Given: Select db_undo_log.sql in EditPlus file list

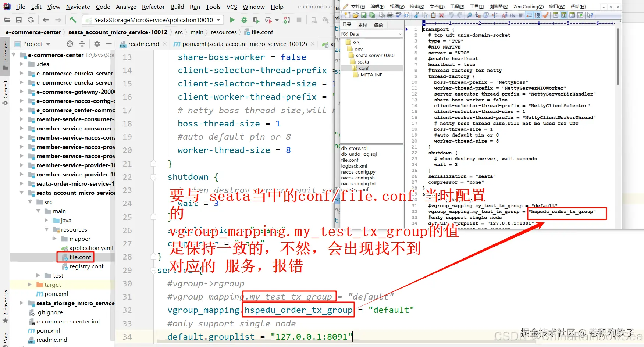Looking at the screenshot, I should [x=359, y=154].
